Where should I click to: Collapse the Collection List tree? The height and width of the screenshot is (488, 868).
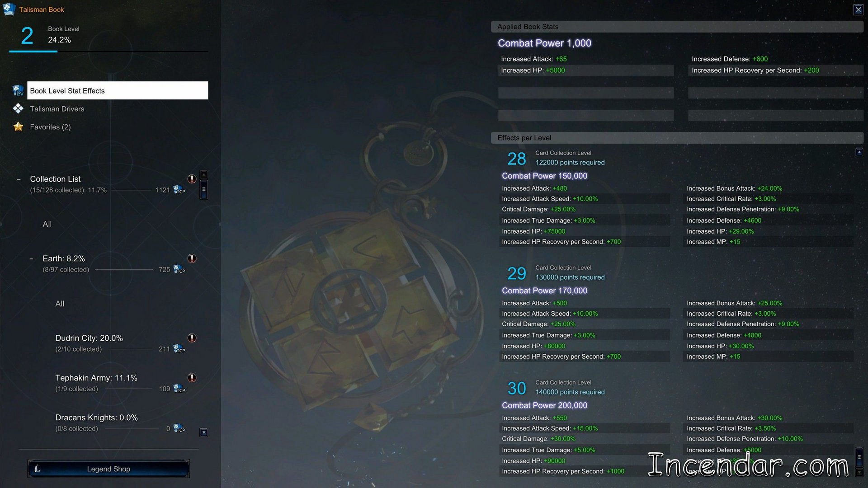[x=19, y=179]
